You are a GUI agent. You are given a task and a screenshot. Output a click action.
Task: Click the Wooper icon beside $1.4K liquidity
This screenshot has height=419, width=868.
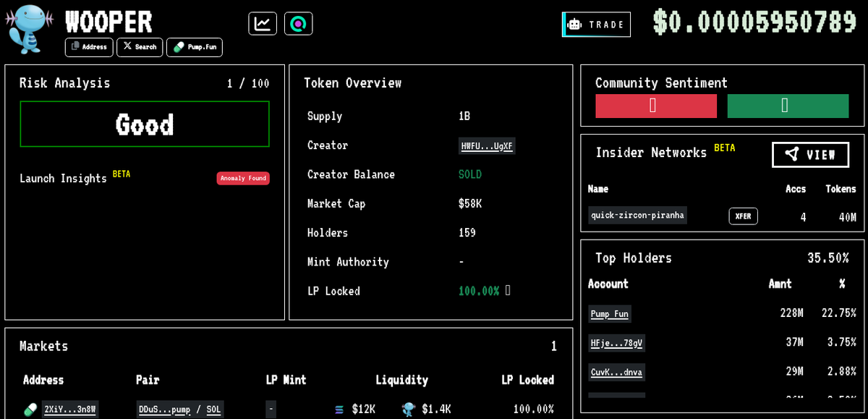coord(409,410)
